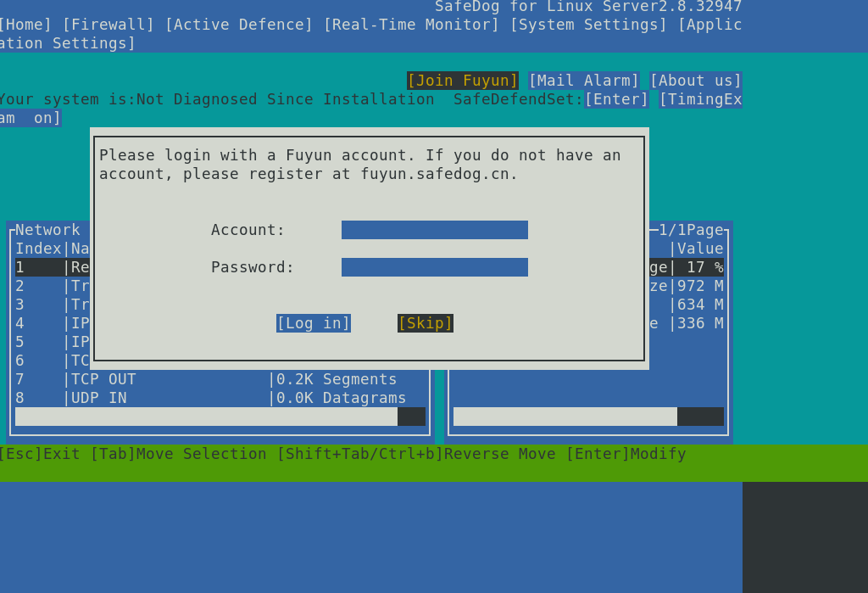Select Network row index 4
Image resolution: width=868 pixels, height=593 pixels.
[53, 323]
